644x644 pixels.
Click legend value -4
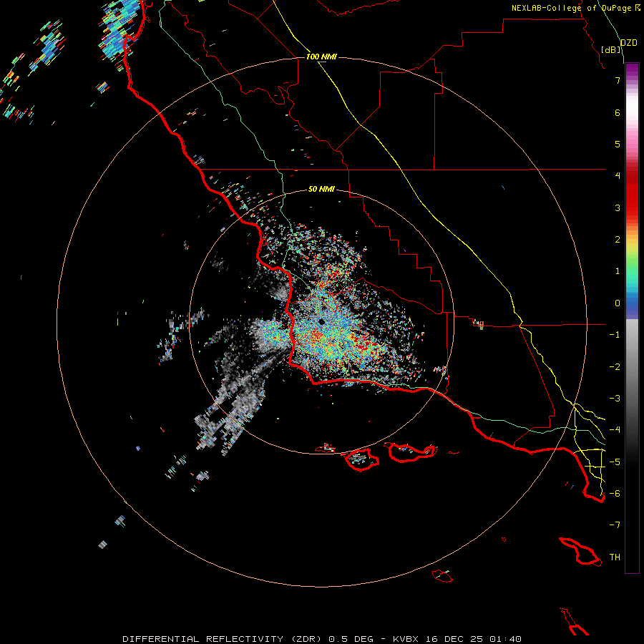(x=615, y=429)
